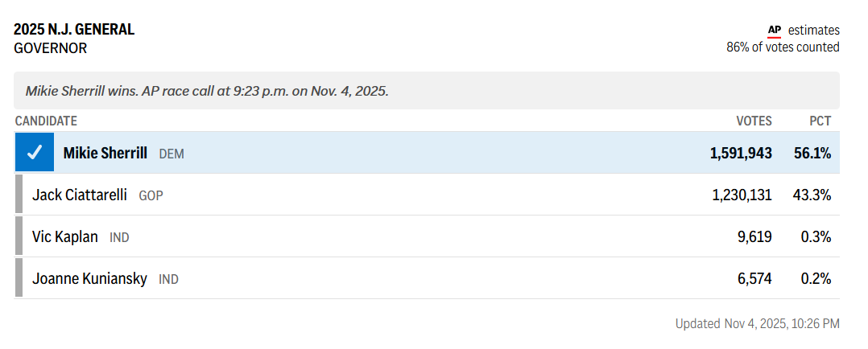Click the DEM party label
Screen dimensions: 868x349
point(172,154)
